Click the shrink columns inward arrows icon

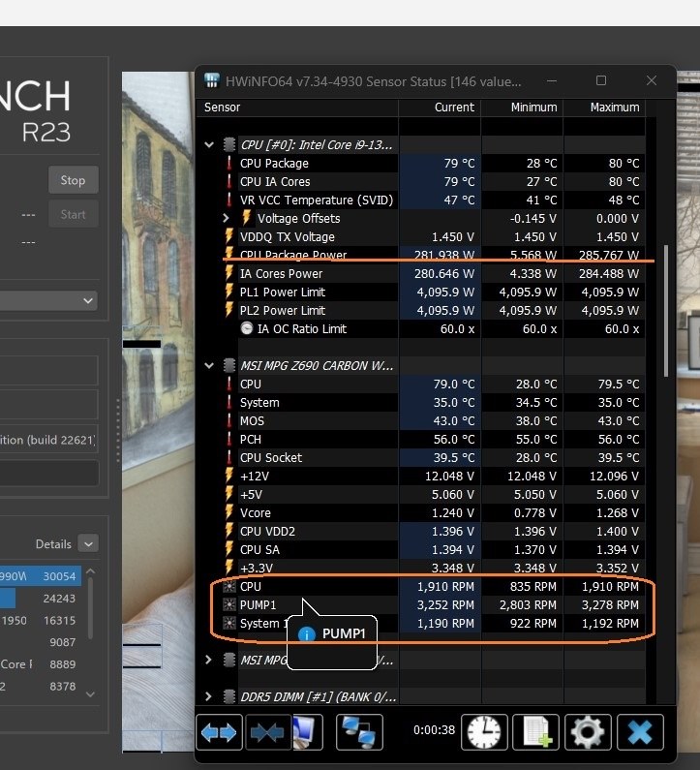point(267,732)
